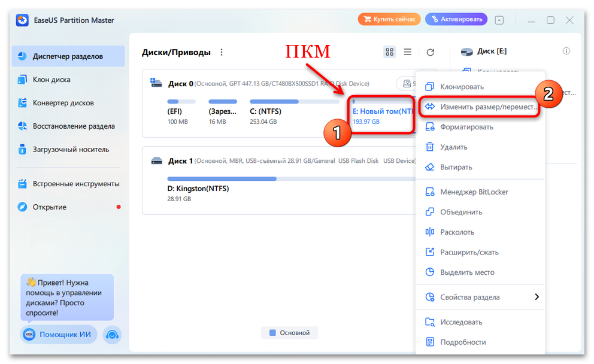The image size is (594, 364).
Task: Click the assistant greeting bubble Привет
Action: click(67, 298)
